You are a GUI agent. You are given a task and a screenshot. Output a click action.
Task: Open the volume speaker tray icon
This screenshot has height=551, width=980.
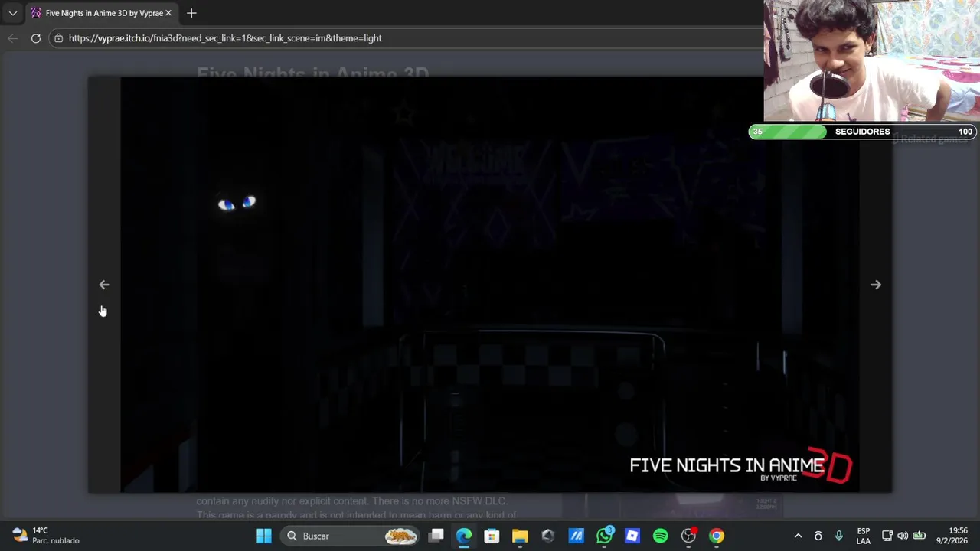coord(903,536)
